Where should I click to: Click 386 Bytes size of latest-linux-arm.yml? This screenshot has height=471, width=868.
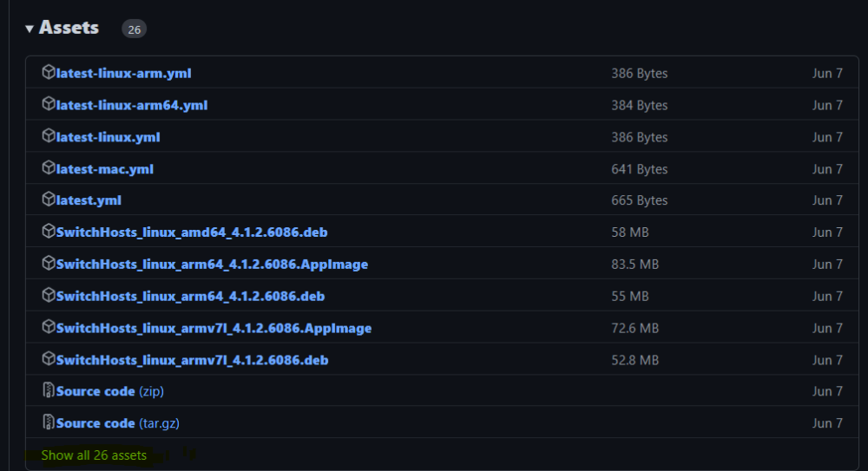point(640,74)
